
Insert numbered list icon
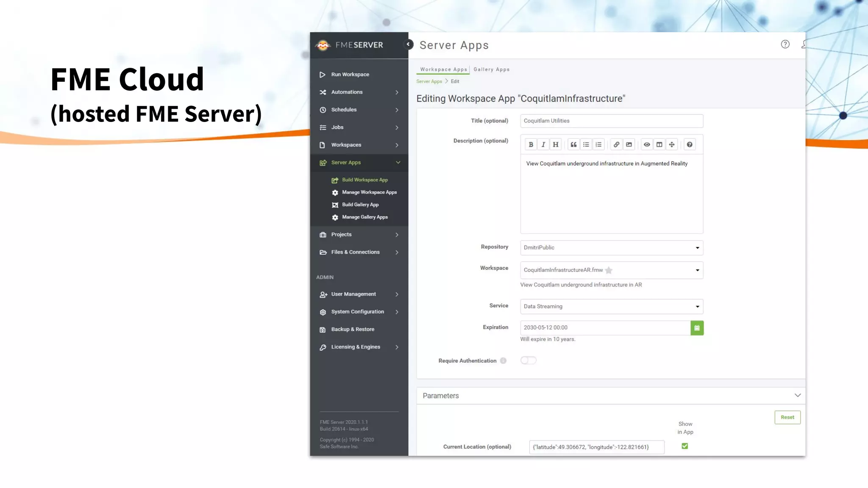[598, 144]
